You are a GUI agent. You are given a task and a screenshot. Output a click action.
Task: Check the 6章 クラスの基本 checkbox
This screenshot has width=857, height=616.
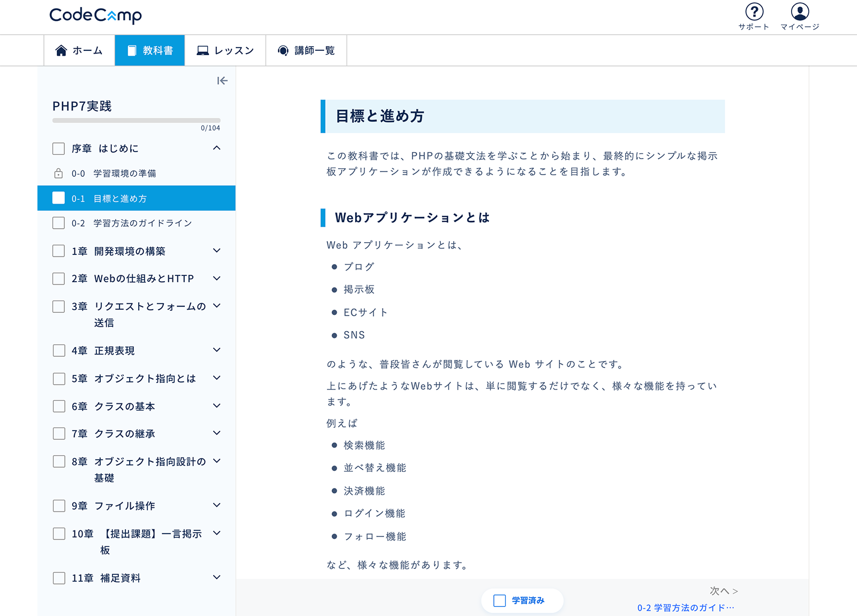(x=59, y=406)
